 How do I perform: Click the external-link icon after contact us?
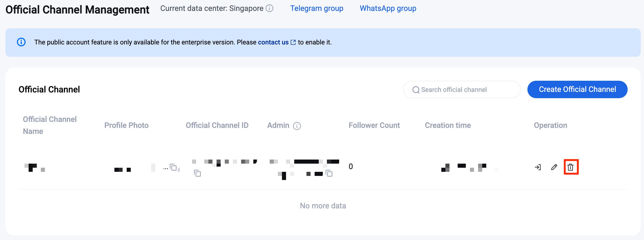coord(293,42)
